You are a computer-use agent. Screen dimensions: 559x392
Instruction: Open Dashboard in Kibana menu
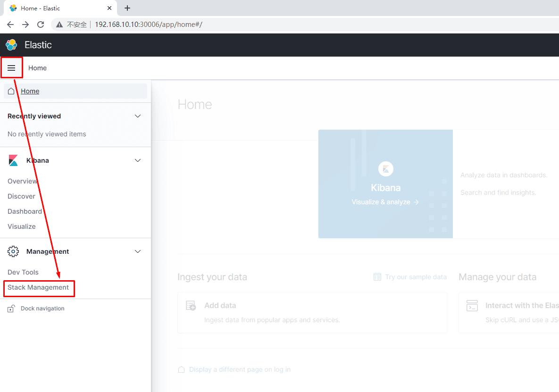pyautogui.click(x=25, y=211)
